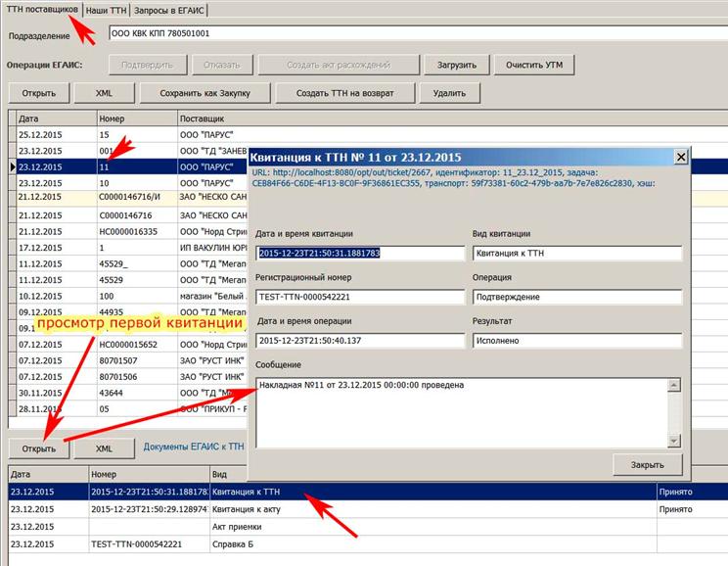Click the lower Открыть button for documents

pyautogui.click(x=39, y=448)
